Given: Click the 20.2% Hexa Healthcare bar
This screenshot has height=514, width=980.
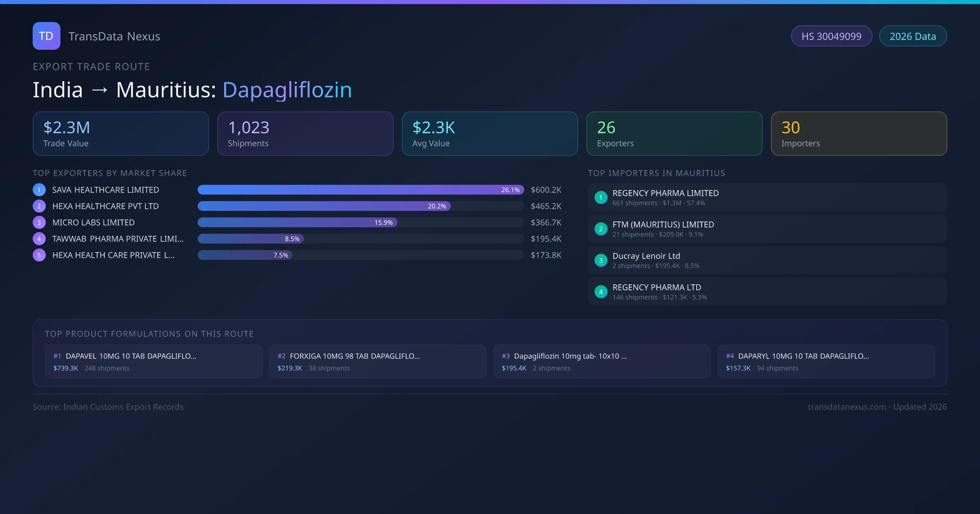Looking at the screenshot, I should pos(323,206).
